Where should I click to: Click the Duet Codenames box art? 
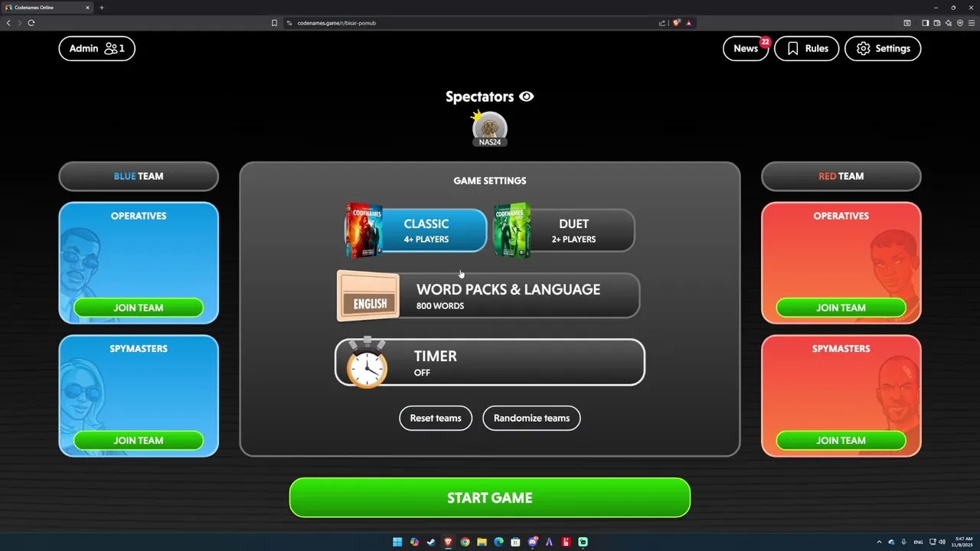pos(512,230)
